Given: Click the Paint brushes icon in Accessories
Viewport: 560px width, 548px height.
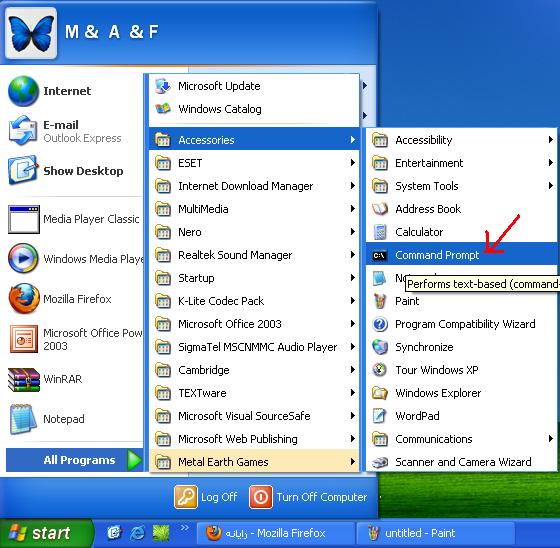Looking at the screenshot, I should click(380, 301).
